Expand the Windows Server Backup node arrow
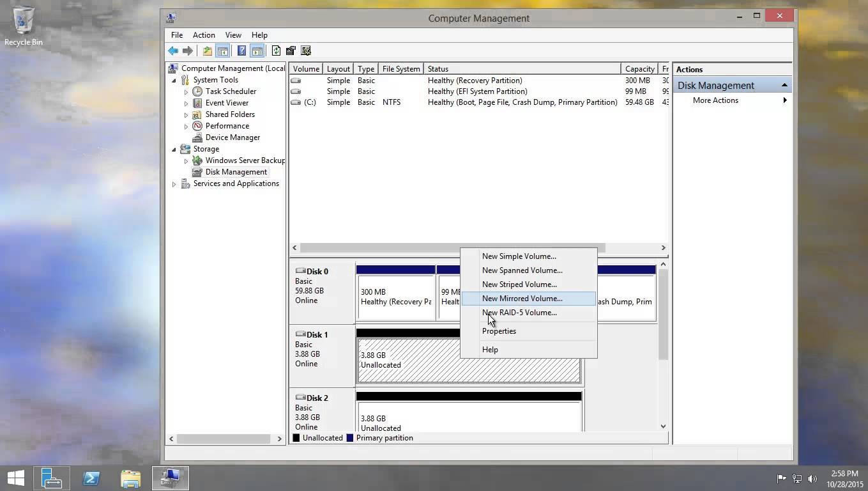 pos(186,160)
